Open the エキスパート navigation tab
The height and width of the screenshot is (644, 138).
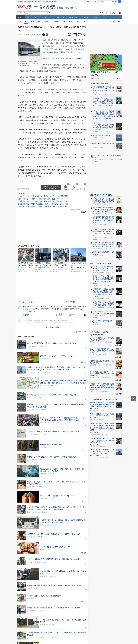point(48,17)
